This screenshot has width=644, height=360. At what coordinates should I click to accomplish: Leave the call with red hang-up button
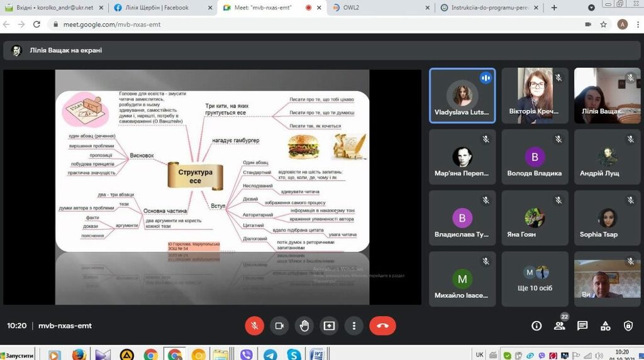tap(382, 325)
